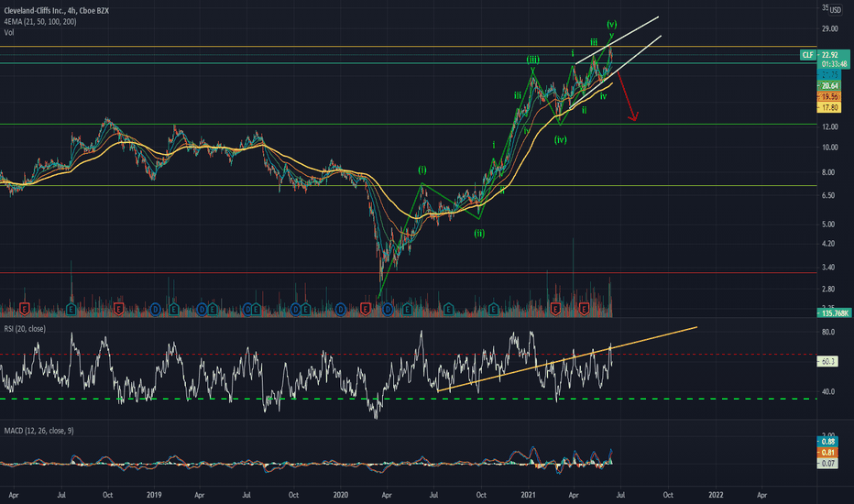Select the red earnings marker in February 2021
The width and height of the screenshot is (854, 504).
click(x=555, y=310)
